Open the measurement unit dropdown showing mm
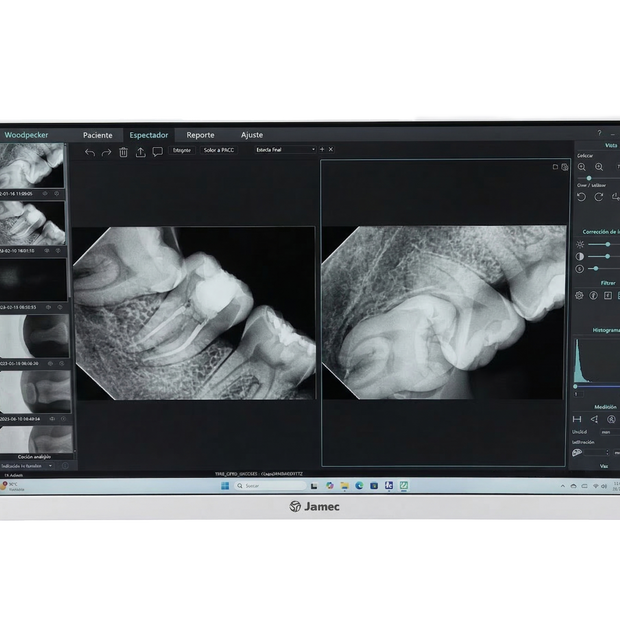Screen dimensions: 620x620 tap(610, 432)
